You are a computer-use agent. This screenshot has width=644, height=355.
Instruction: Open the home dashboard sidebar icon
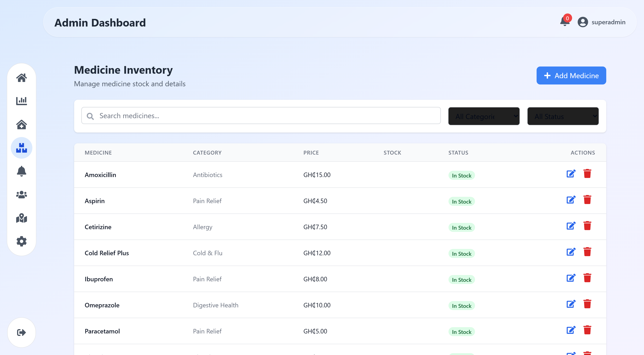point(22,78)
